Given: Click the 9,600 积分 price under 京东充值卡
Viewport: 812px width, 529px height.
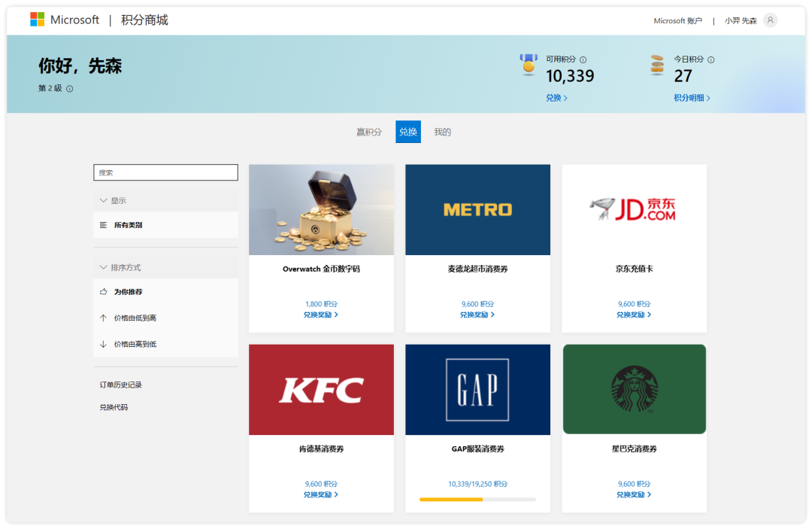Looking at the screenshot, I should click(x=634, y=304).
